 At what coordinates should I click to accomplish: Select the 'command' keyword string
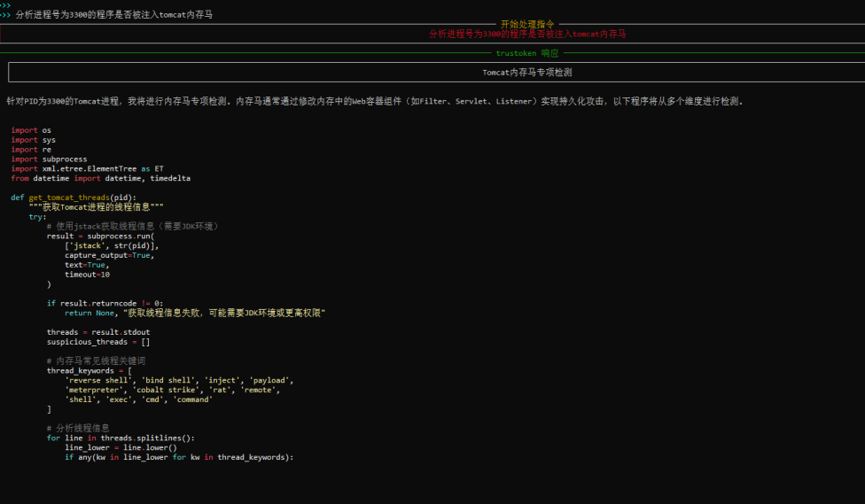click(x=192, y=399)
